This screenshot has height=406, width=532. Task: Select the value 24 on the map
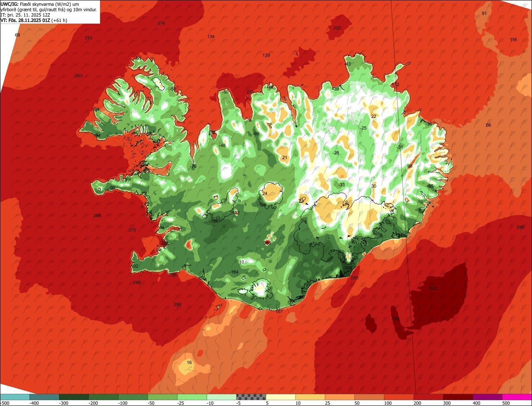(265, 193)
